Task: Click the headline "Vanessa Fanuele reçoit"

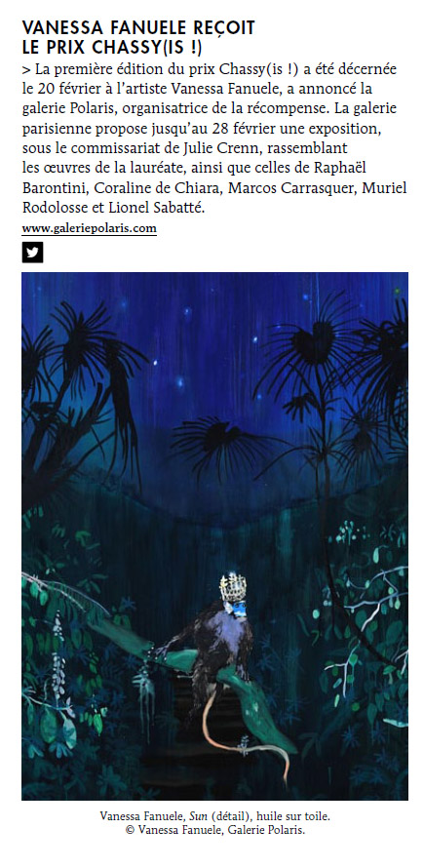Action: coord(138,28)
